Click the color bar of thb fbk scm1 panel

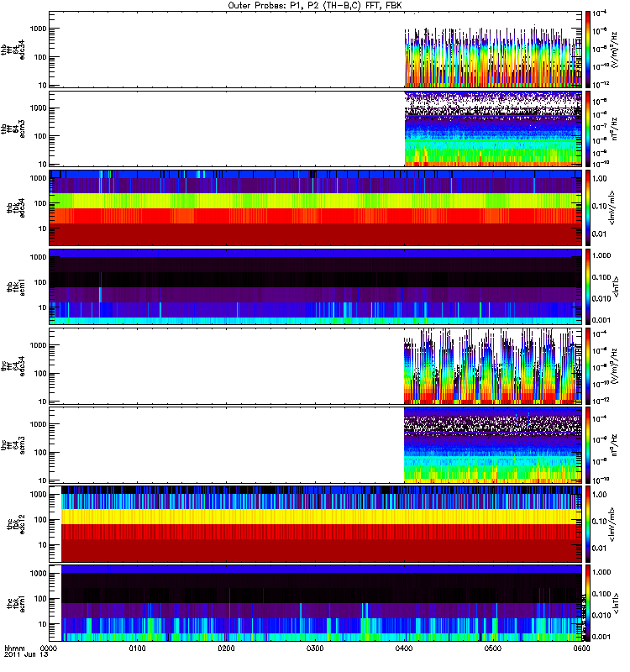(588, 286)
